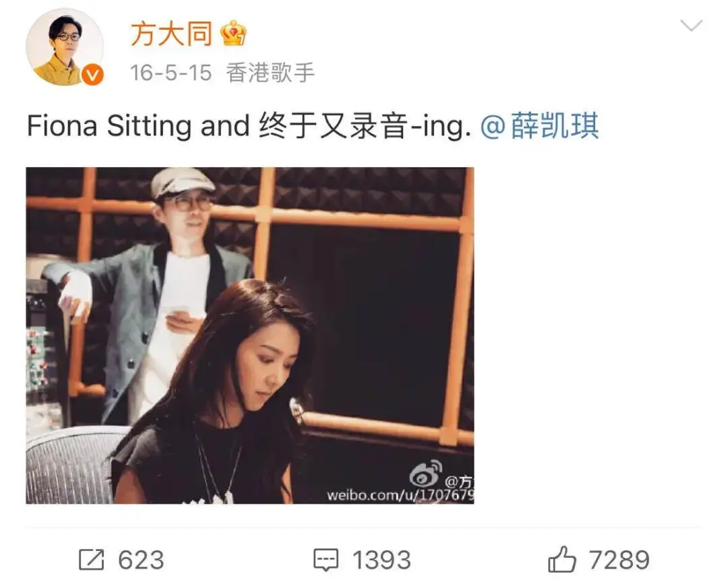This screenshot has height=588, width=728.
Task: Click the like count 7289
Action: 619,560
